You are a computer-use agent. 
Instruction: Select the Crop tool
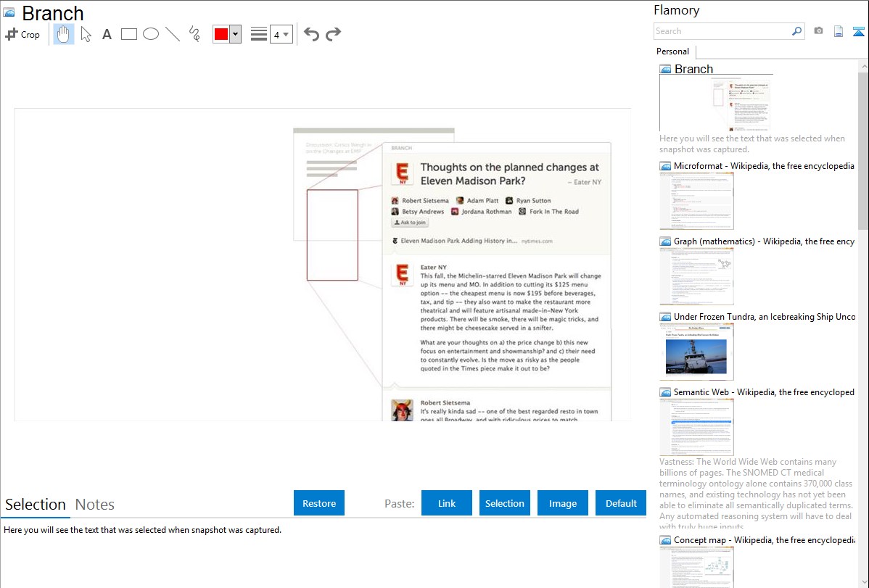[22, 34]
